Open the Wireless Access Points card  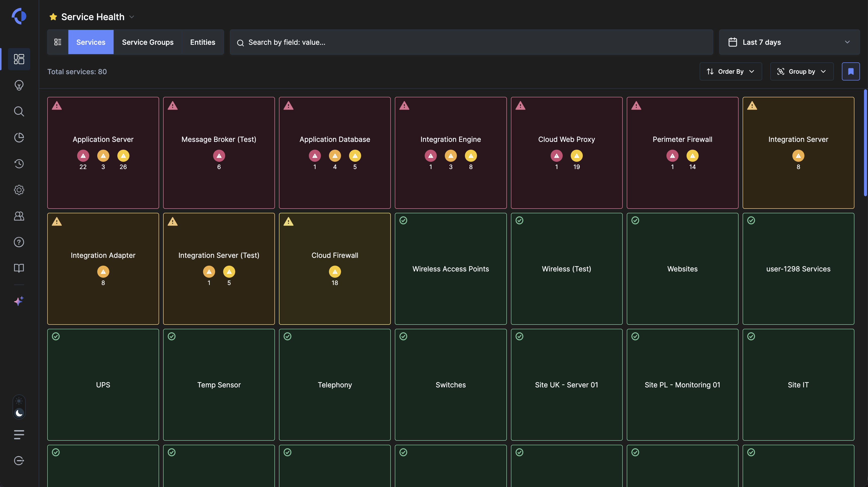[451, 269]
